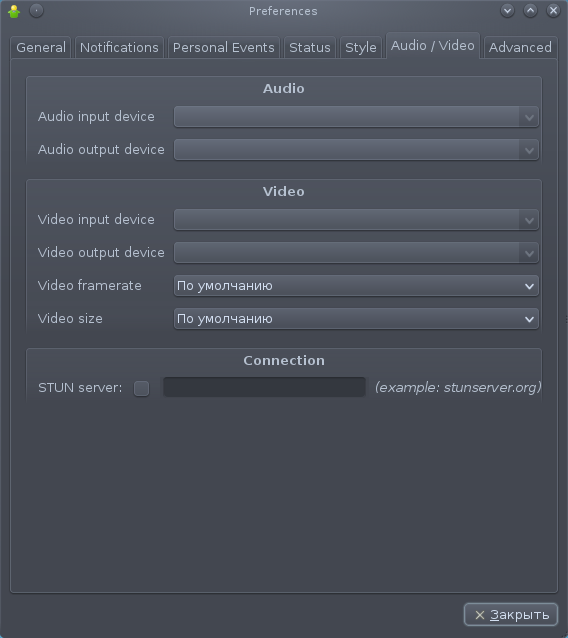Click the Audio group heading
Screen dimensions: 568x638
(x=284, y=89)
